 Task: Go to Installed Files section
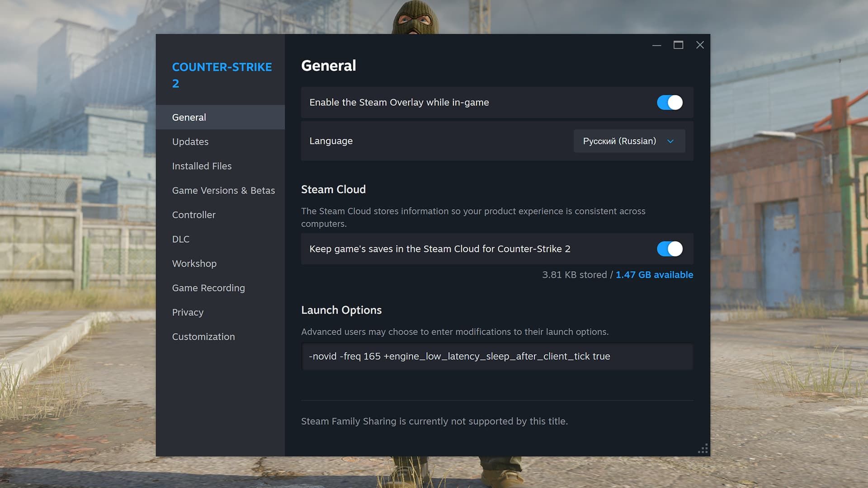pyautogui.click(x=220, y=166)
